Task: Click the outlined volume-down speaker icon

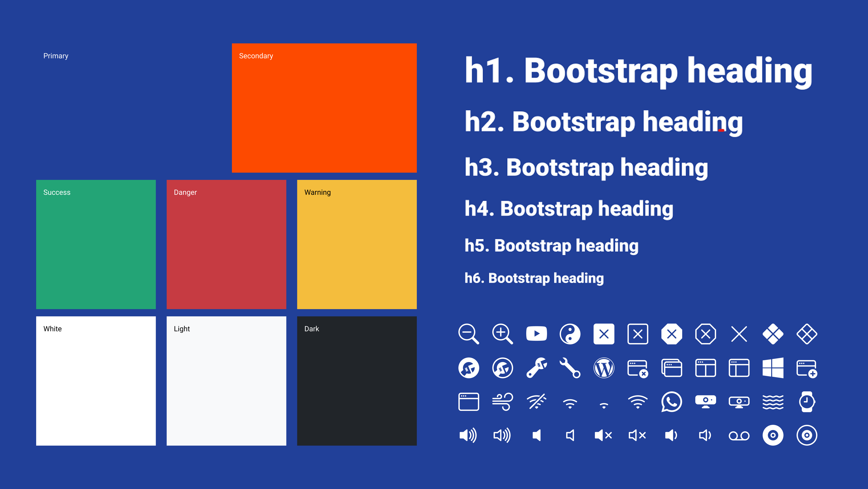Action: pyautogui.click(x=705, y=435)
